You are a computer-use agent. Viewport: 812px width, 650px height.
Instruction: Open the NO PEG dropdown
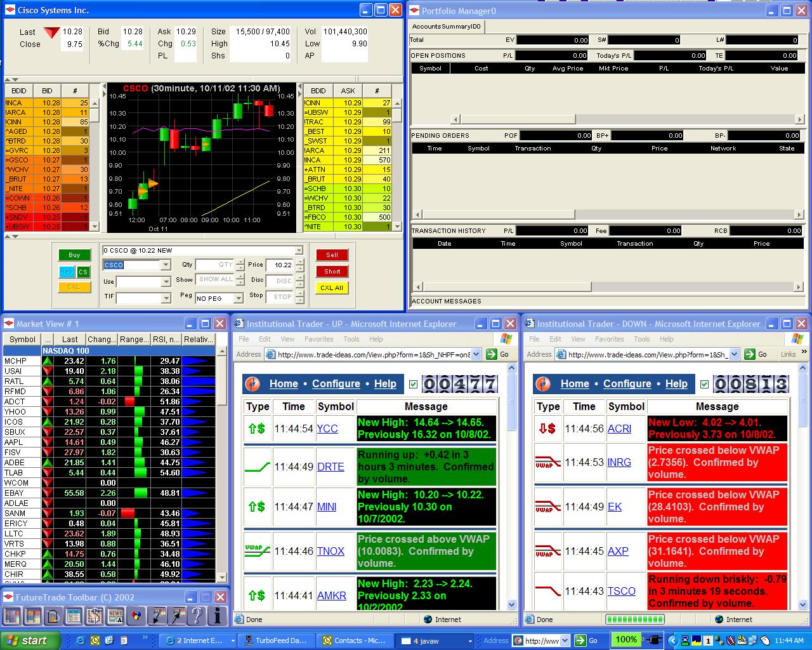coord(239,298)
